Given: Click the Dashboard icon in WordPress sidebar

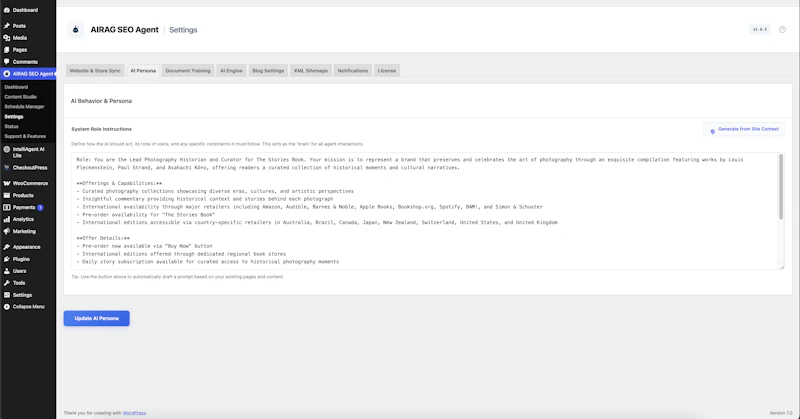Looking at the screenshot, I should coord(7,10).
